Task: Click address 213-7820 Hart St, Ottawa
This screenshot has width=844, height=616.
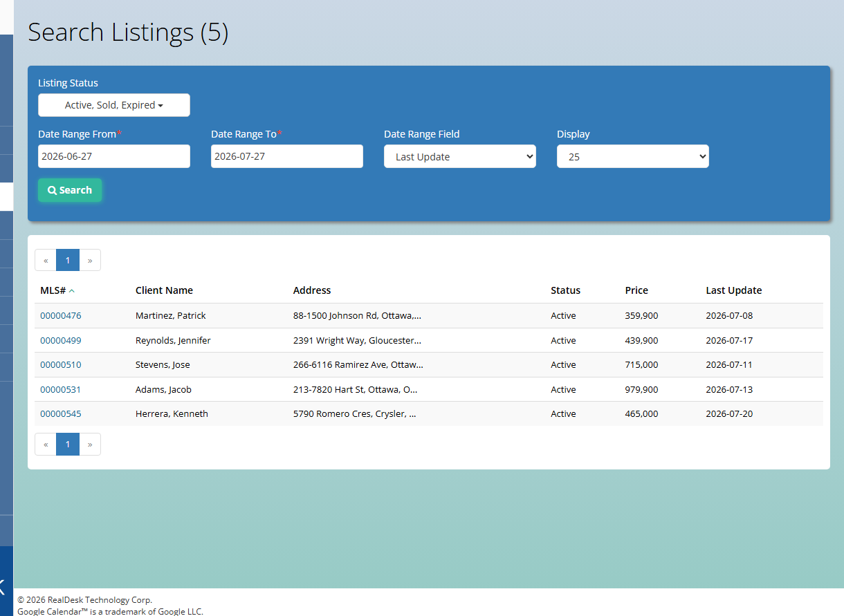Action: 356,389
